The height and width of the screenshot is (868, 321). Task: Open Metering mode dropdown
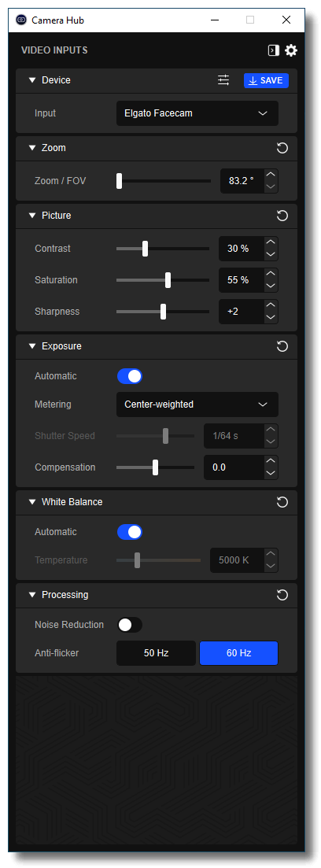tap(197, 404)
